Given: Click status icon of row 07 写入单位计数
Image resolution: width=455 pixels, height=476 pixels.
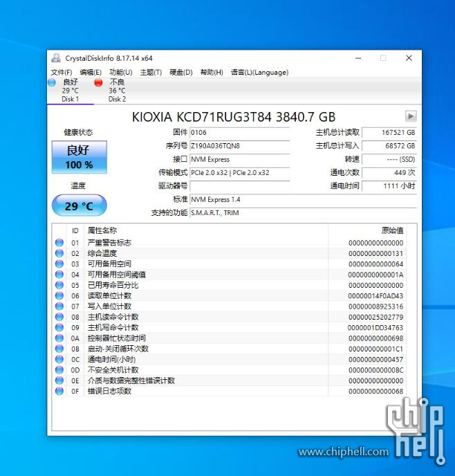Looking at the screenshot, I should point(59,306).
